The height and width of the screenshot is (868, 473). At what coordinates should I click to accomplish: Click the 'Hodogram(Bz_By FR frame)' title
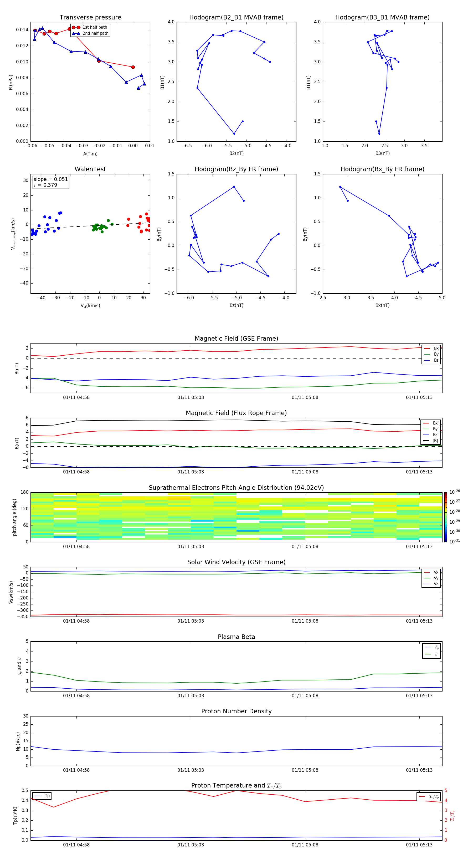coord(236,169)
